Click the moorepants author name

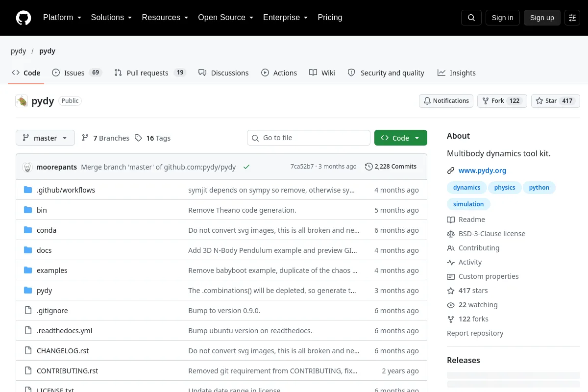pyautogui.click(x=57, y=167)
